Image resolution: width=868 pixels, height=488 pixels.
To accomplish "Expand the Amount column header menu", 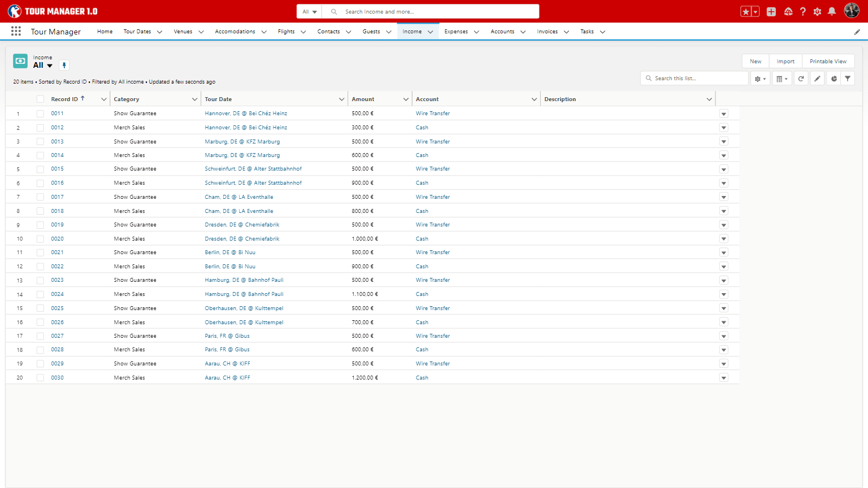I will tap(406, 99).
